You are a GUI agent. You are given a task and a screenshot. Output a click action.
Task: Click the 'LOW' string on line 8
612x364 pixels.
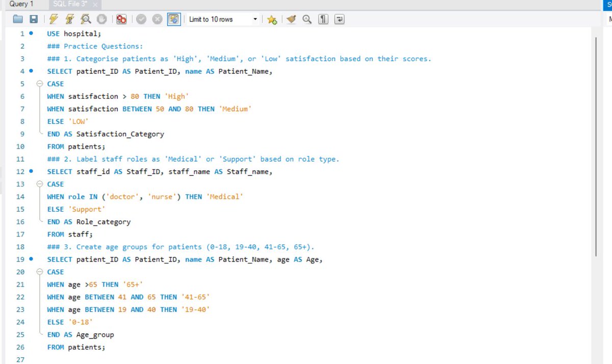78,121
